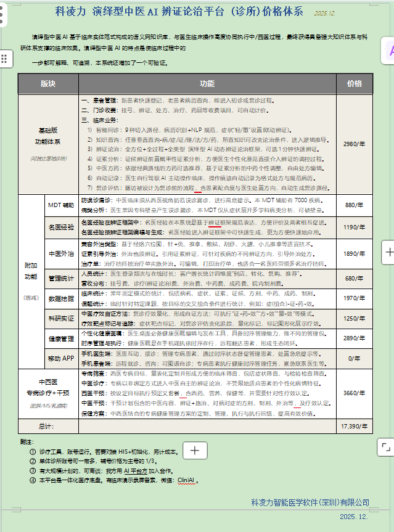Click the 'MDT 辅助' row label
This screenshot has height=532, width=394.
(61, 205)
